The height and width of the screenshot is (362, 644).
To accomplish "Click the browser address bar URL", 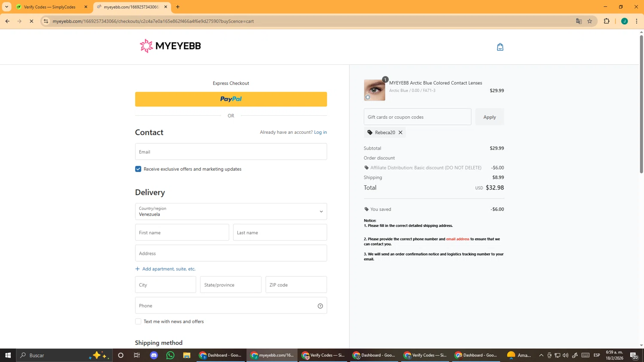I will click(153, 21).
